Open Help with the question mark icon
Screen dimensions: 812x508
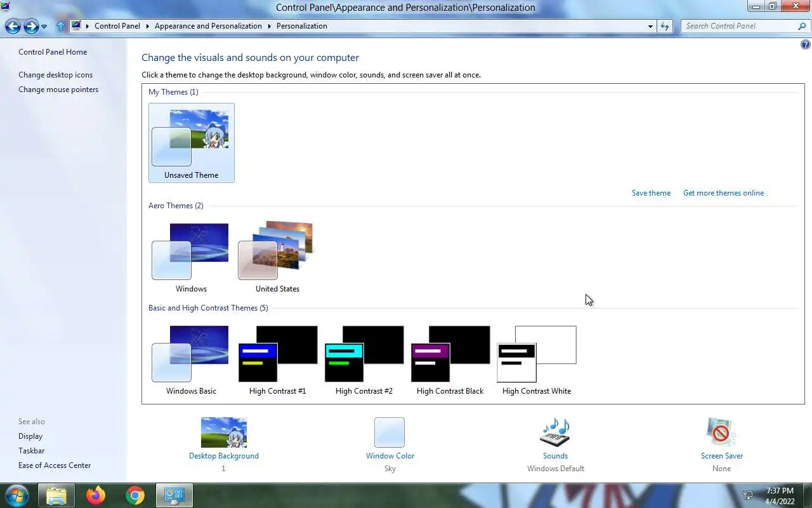[x=806, y=44]
